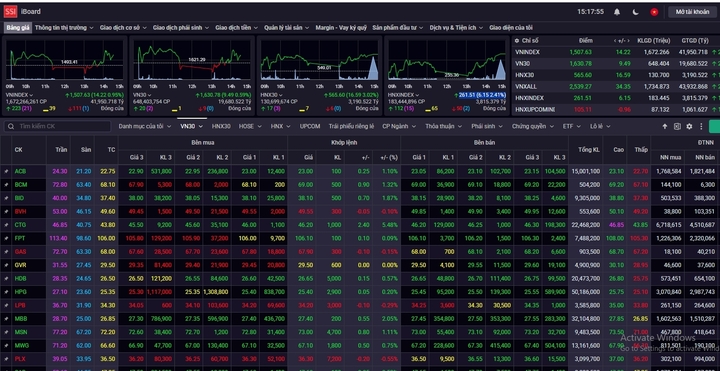Open index settings gear beside Chỉ số
The width and height of the screenshot is (720, 371).
coord(517,40)
